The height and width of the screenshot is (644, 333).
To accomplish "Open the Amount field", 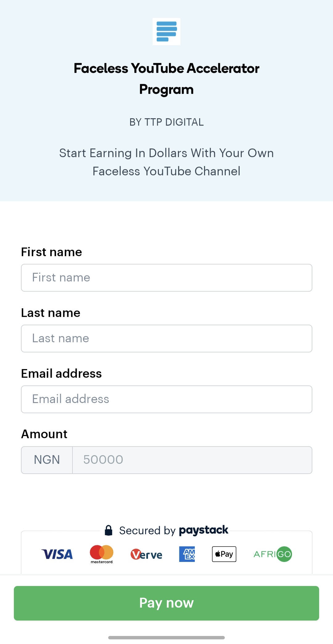I will pos(192,459).
